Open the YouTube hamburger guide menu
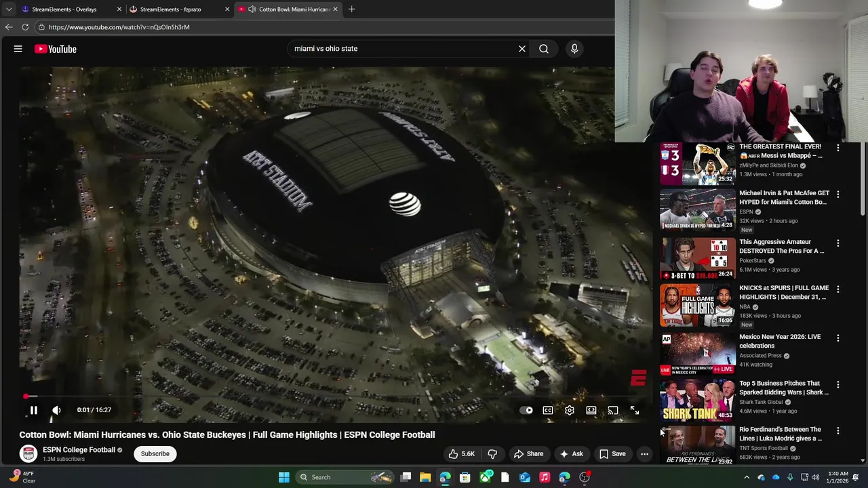868x488 pixels. coord(18,49)
